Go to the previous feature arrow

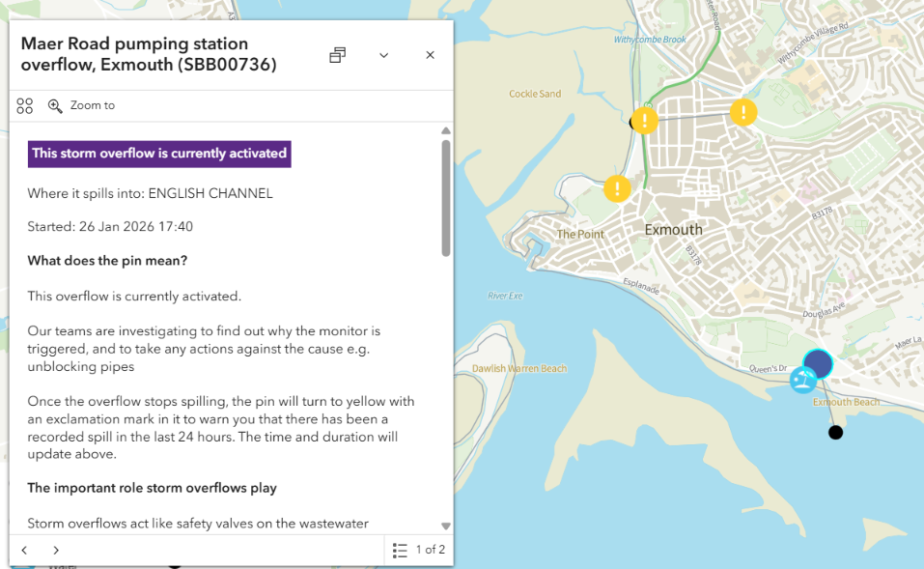click(25, 550)
